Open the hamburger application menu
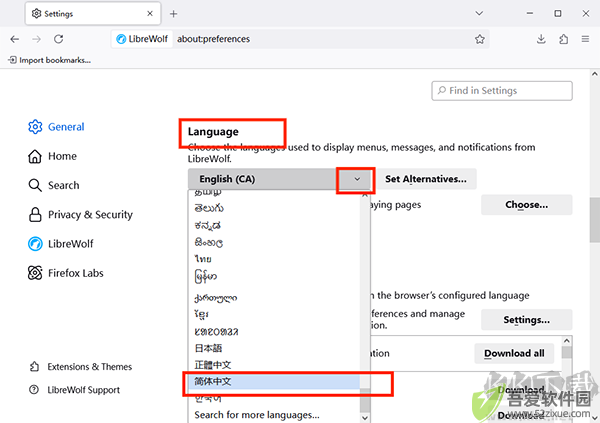Screen dimensions: 600x423 585,39
